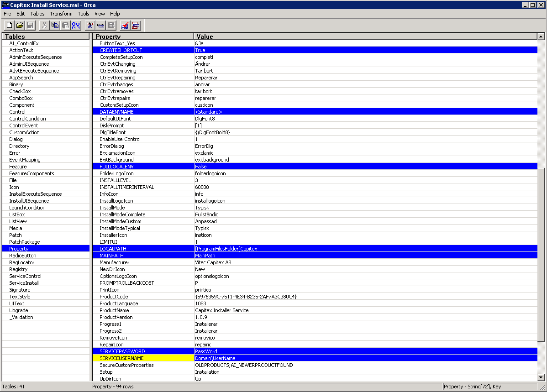Click the ProductVersion value 1.0.9
This screenshot has height=392, width=547.
pyautogui.click(x=366, y=317)
